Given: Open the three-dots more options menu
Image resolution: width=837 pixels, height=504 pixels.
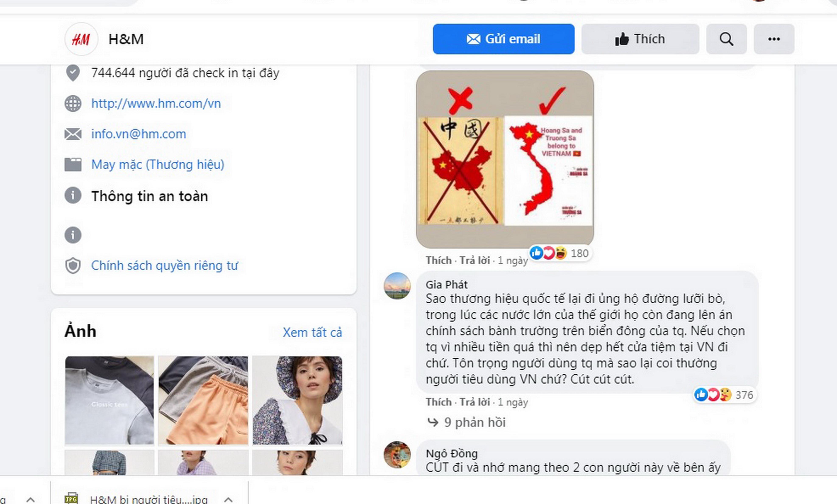Looking at the screenshot, I should tap(774, 39).
